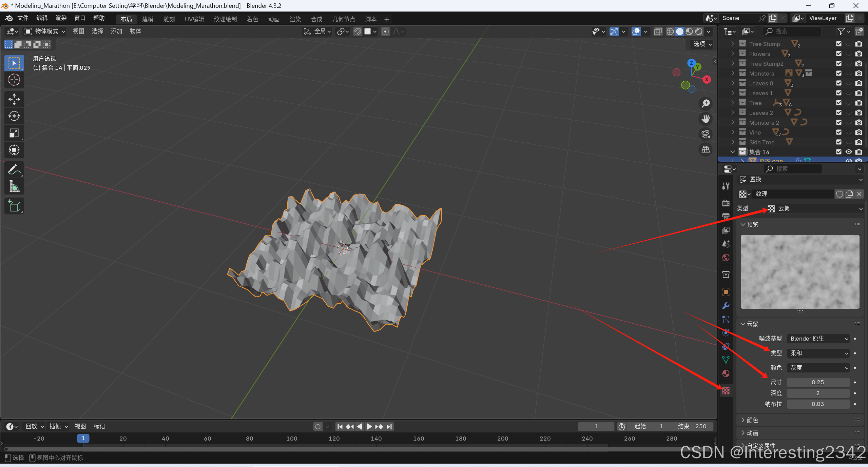Uncheck the Flowers collection checkbox
The width and height of the screenshot is (868, 467).
coord(839,54)
